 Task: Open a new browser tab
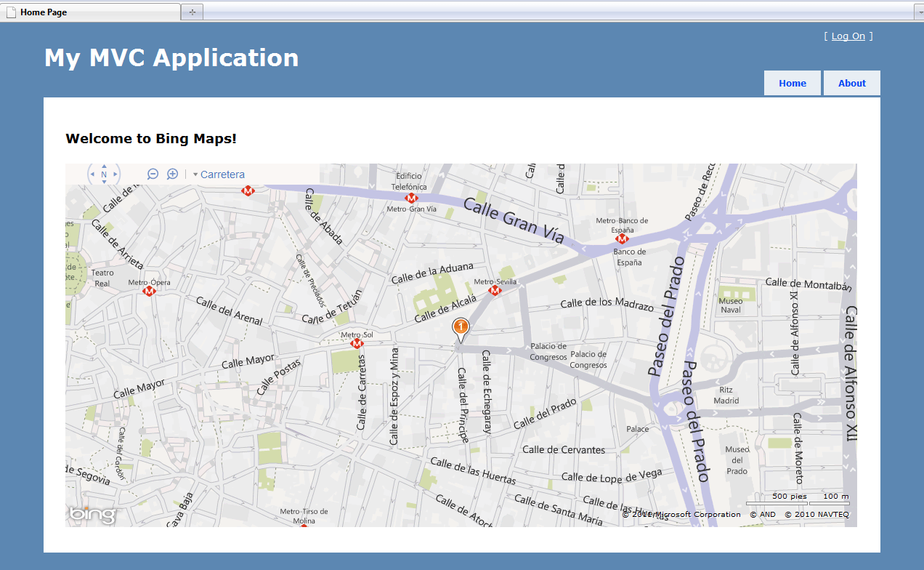(192, 12)
